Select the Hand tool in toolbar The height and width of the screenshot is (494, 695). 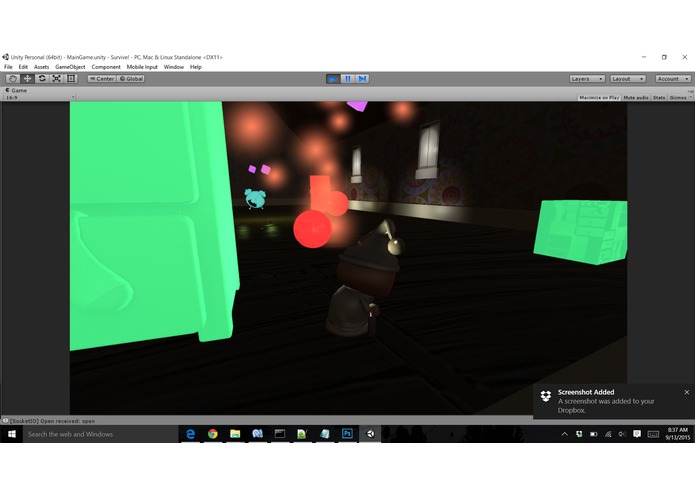(12, 79)
